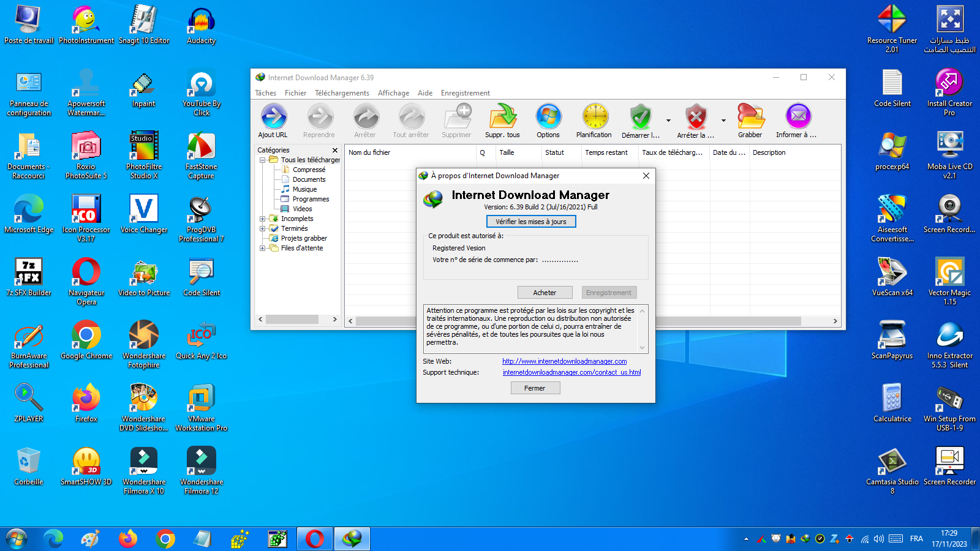Expand the Incomplets category node

(x=262, y=219)
